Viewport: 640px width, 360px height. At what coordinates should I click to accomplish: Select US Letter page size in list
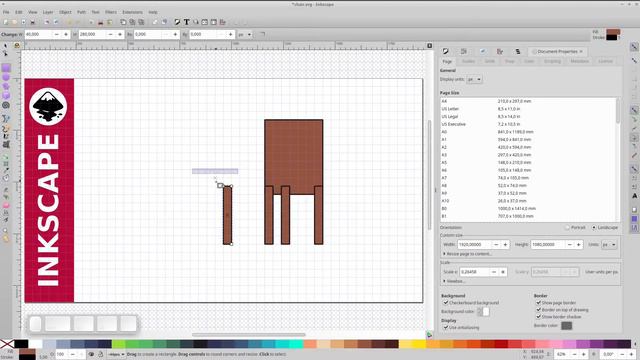[529, 109]
